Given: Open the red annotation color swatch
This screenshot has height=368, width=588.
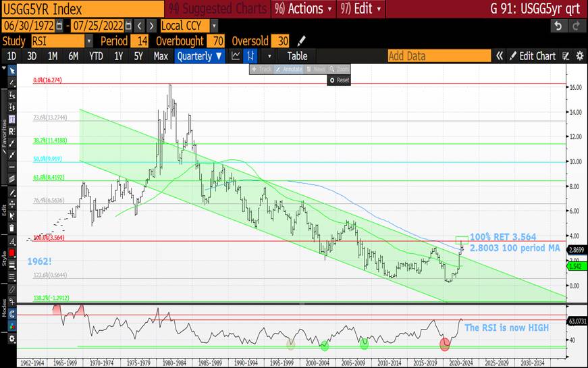Looking at the screenshot, I should pos(12,253).
